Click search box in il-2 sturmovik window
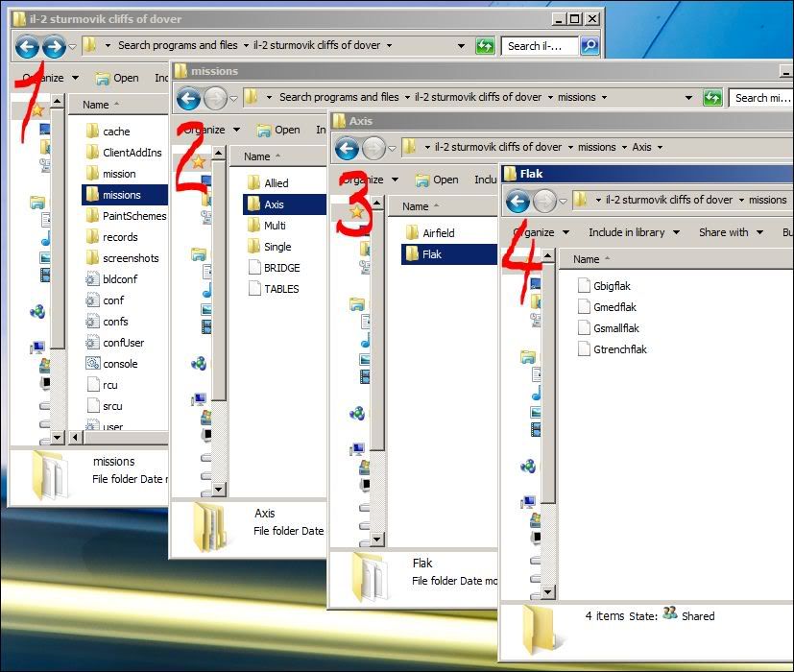794x672 pixels. [x=540, y=46]
